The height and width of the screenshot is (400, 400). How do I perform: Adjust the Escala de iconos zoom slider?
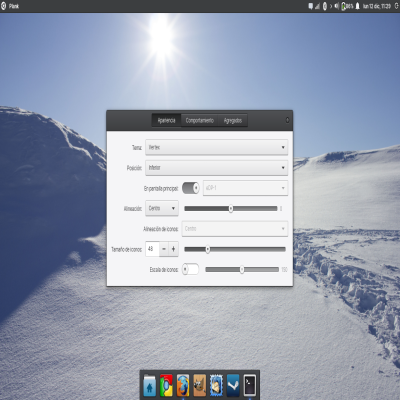(x=242, y=270)
